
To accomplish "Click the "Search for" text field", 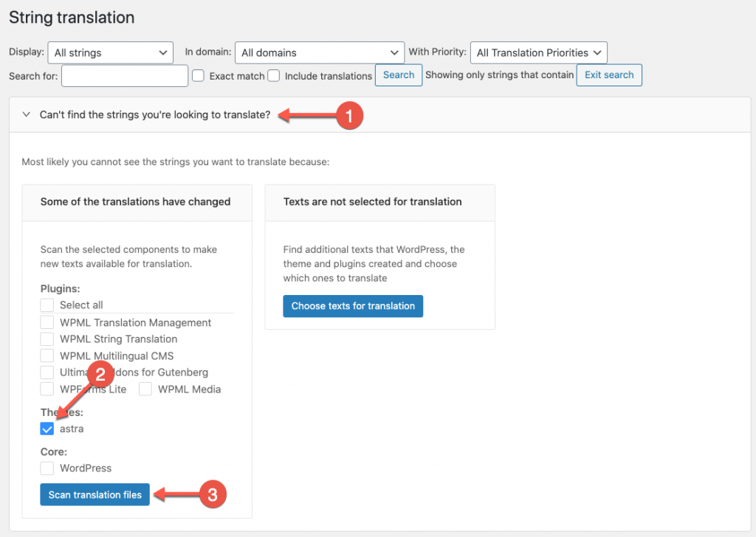I will [124, 76].
